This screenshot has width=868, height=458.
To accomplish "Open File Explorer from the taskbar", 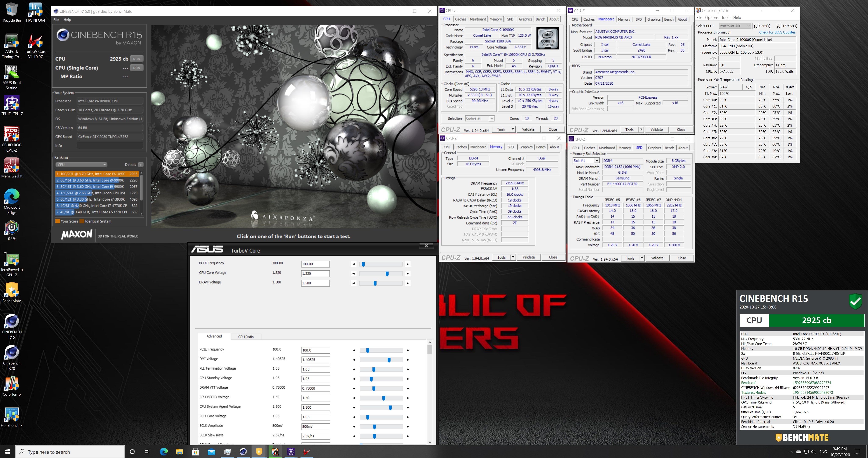I will pos(180,452).
